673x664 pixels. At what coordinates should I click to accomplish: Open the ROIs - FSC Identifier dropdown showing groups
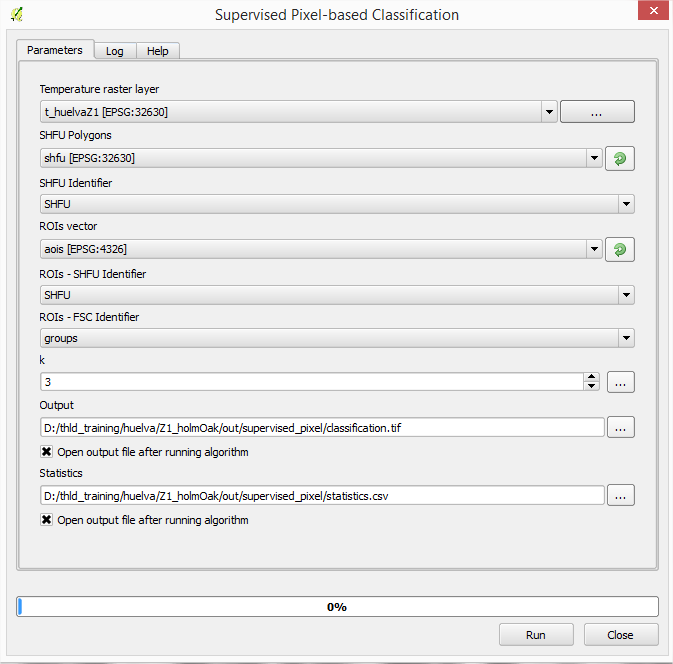[626, 338]
